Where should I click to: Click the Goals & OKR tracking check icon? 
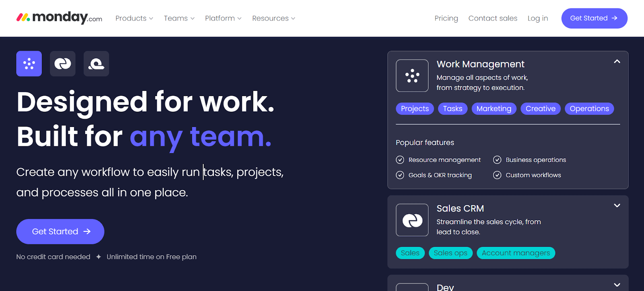(x=400, y=175)
